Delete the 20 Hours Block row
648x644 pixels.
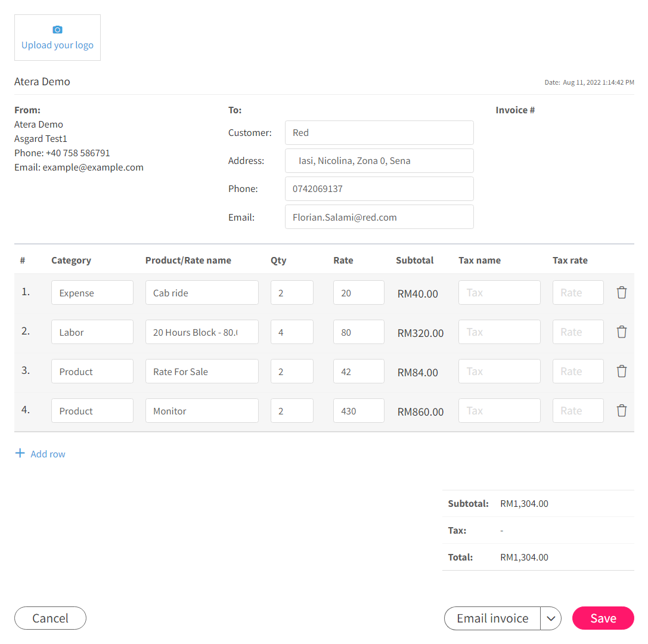(x=622, y=332)
